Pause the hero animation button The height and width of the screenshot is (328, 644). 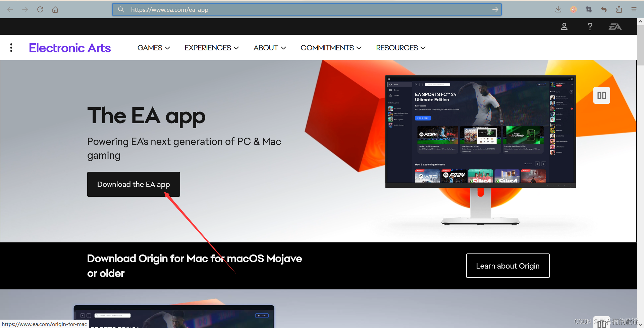(x=602, y=95)
